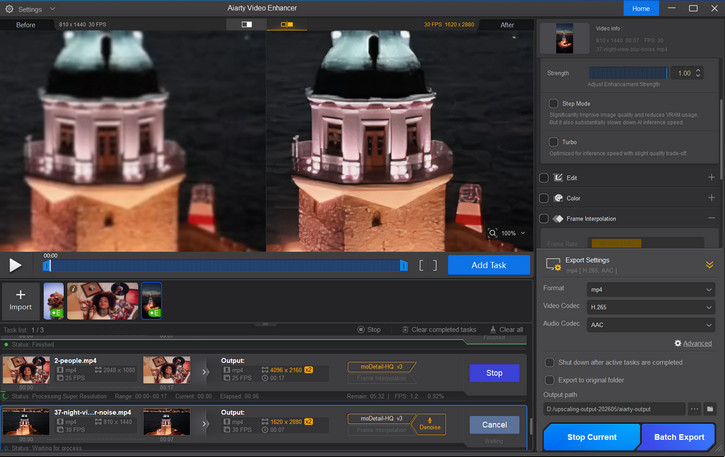
Task: Stop all tasks in task list
Action: tap(369, 330)
